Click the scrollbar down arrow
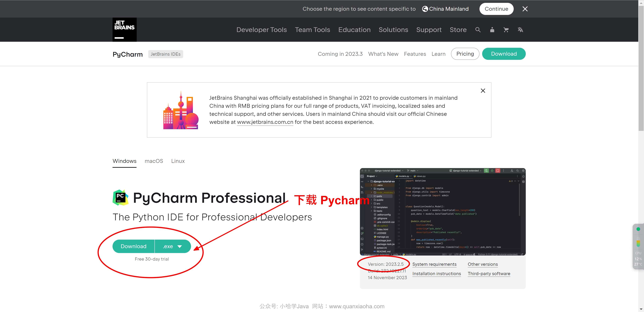This screenshot has width=644, height=312. coord(641,309)
